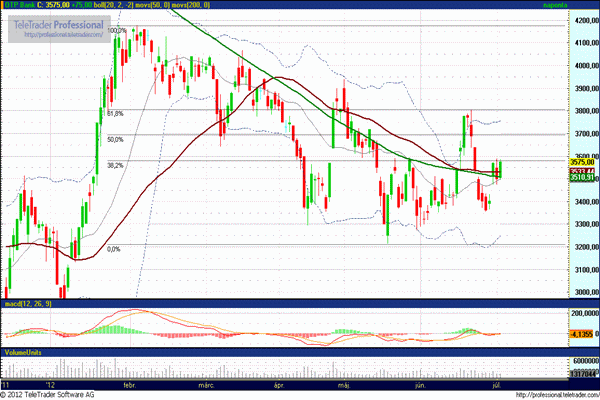Click the 38,2% Fibonacci level label
This screenshot has width=600, height=400.
pyautogui.click(x=116, y=165)
